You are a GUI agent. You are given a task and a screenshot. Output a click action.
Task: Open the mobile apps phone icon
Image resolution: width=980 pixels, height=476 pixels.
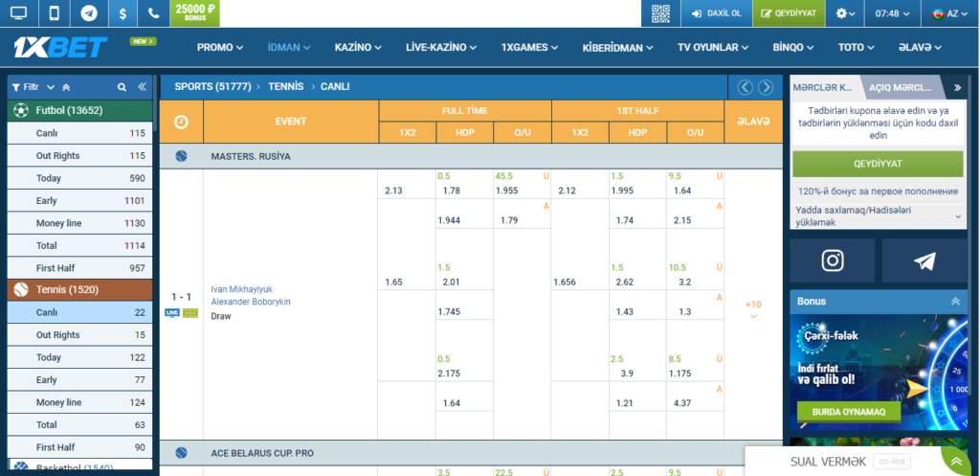click(x=55, y=13)
